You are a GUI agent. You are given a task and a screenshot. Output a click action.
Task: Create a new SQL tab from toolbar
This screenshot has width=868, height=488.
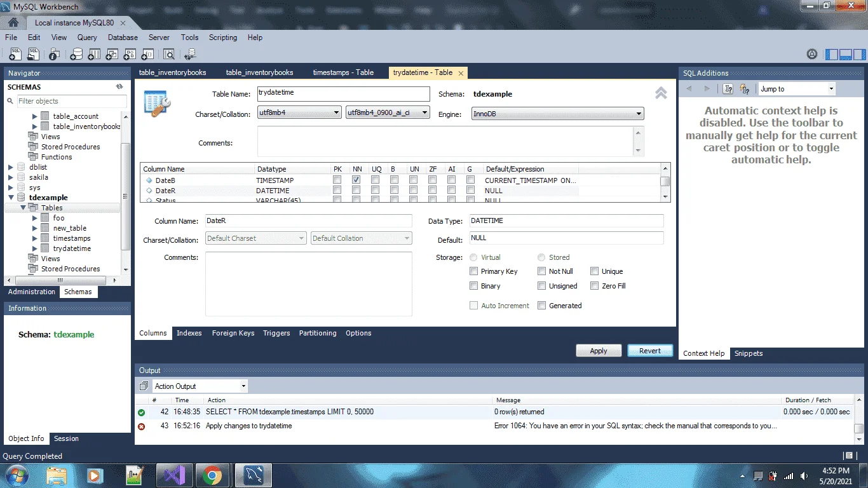pyautogui.click(x=15, y=55)
